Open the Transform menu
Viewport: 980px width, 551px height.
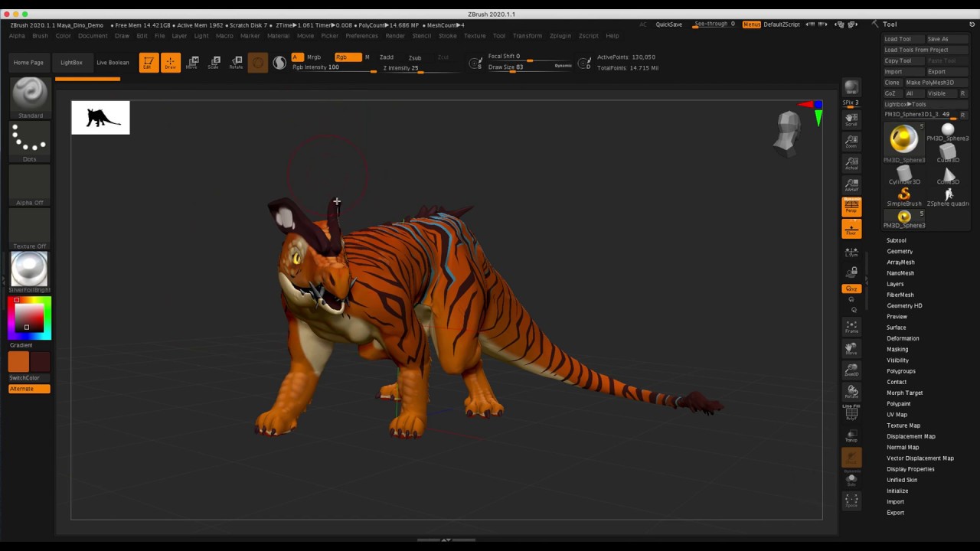pyautogui.click(x=528, y=36)
